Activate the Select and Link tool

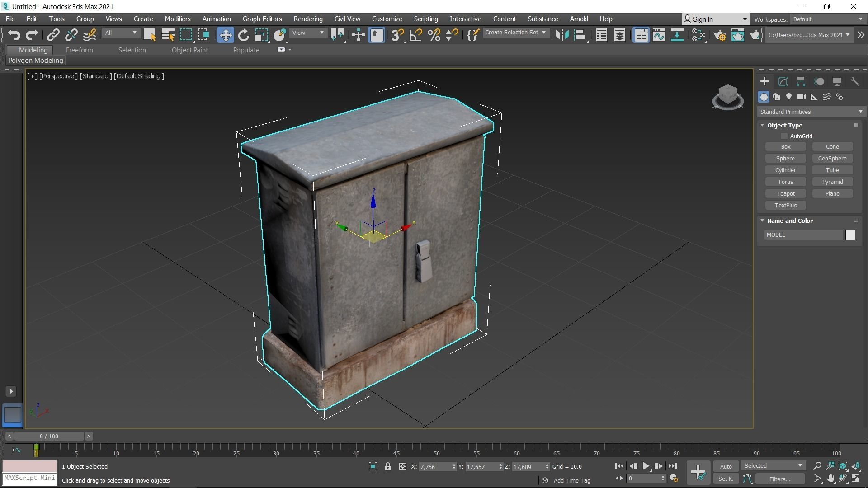(x=53, y=35)
